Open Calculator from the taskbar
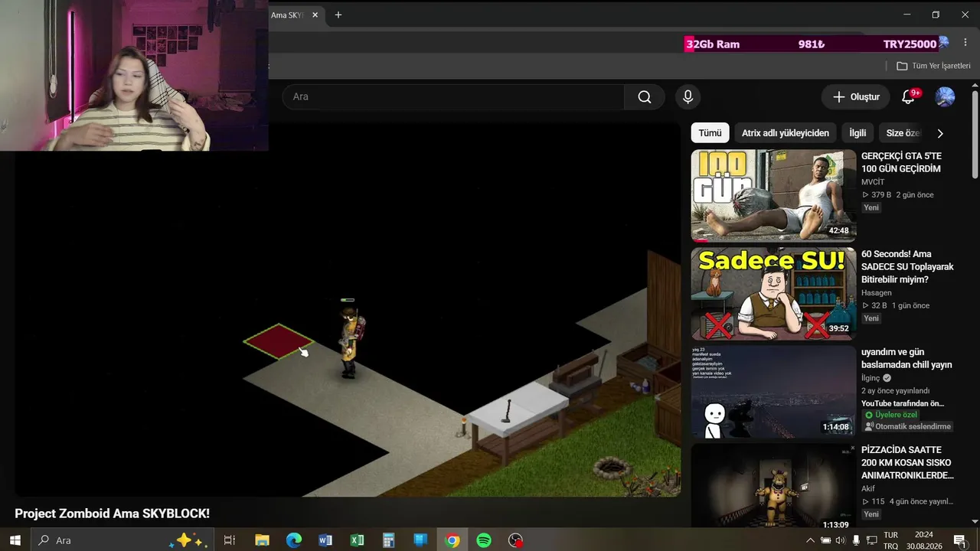Viewport: 980px width, 551px height. (388, 540)
